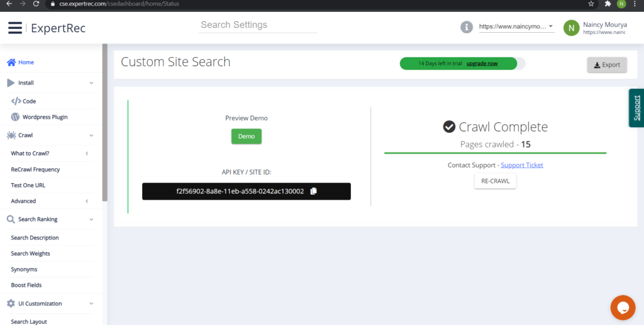Bookmark page with the star icon
The width and height of the screenshot is (644, 325).
(591, 4)
